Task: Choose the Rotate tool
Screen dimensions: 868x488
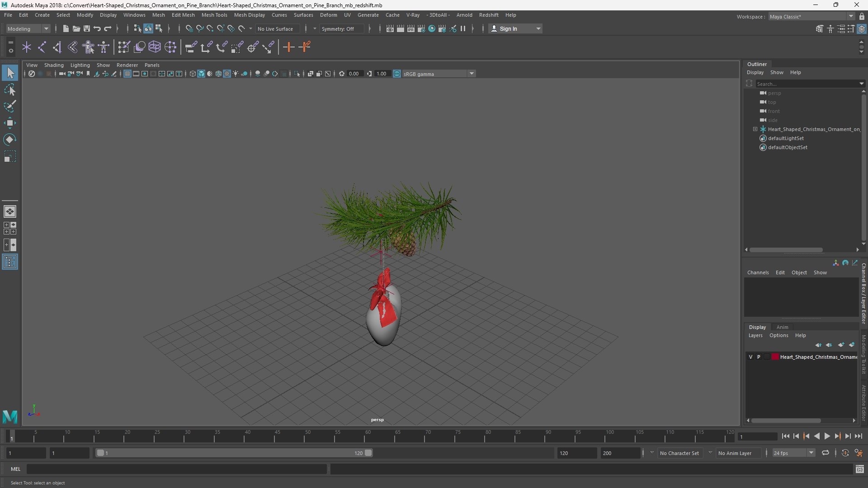Action: point(10,140)
